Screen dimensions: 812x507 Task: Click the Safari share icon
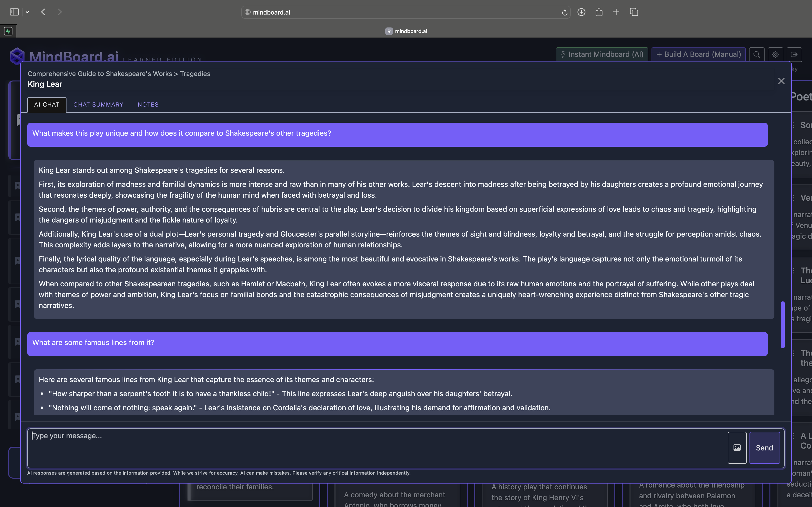tap(599, 12)
